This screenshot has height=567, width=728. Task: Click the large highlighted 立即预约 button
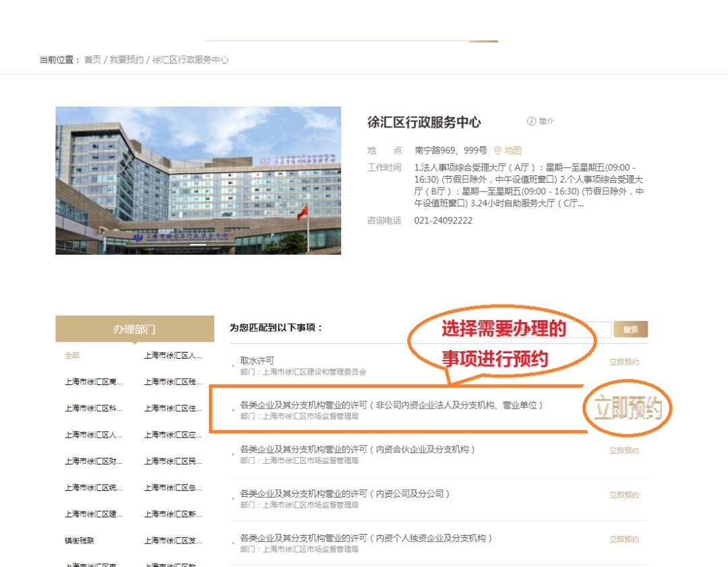[x=628, y=409]
